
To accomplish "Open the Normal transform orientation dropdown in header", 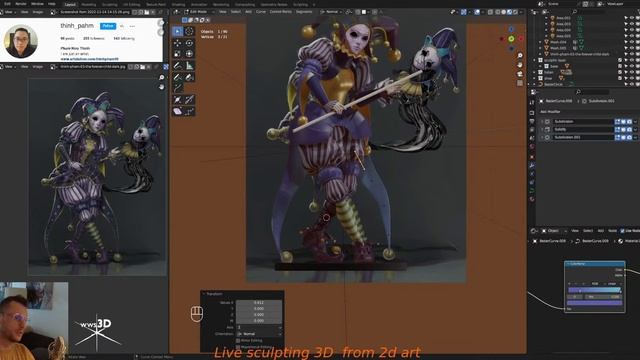I will (x=331, y=12).
